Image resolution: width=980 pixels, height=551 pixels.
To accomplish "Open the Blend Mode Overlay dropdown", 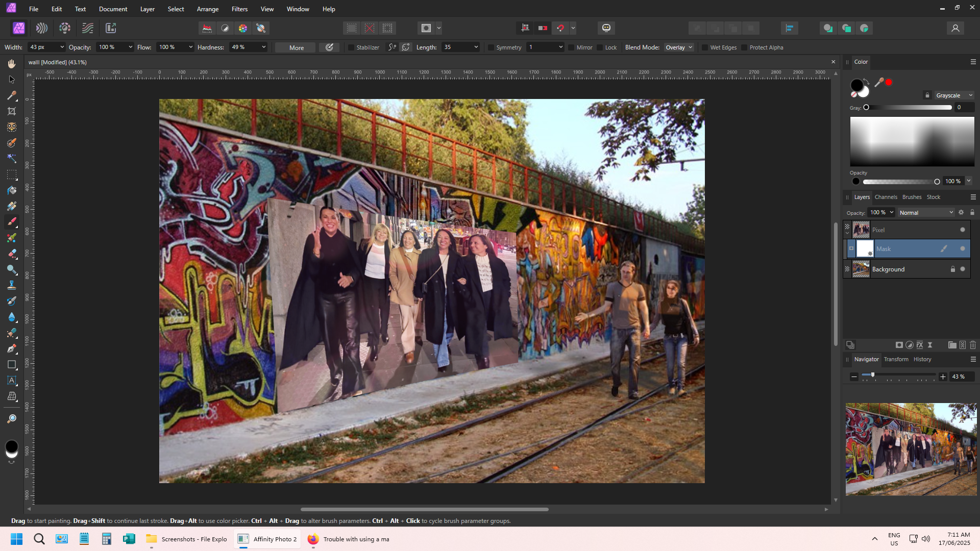I will (679, 47).
